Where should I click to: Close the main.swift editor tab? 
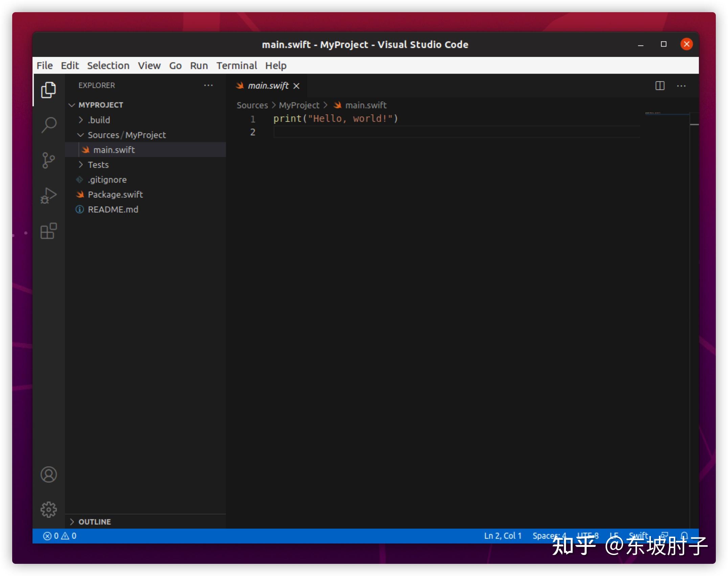click(x=296, y=86)
